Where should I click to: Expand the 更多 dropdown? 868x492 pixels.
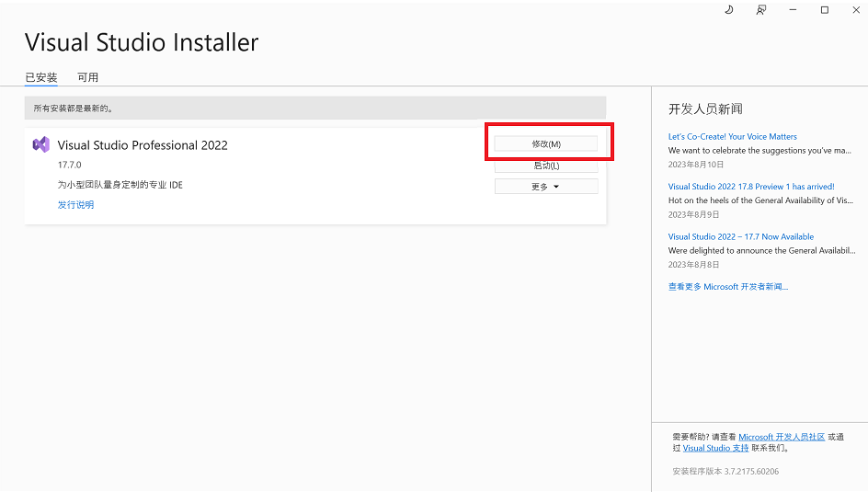pos(546,187)
